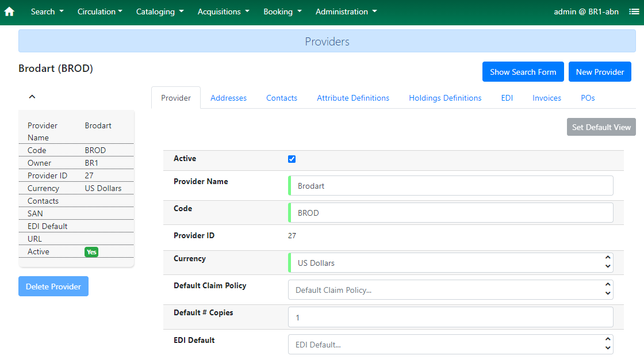The height and width of the screenshot is (359, 644).
Task: Open the Acquisitions menu
Action: 223,12
